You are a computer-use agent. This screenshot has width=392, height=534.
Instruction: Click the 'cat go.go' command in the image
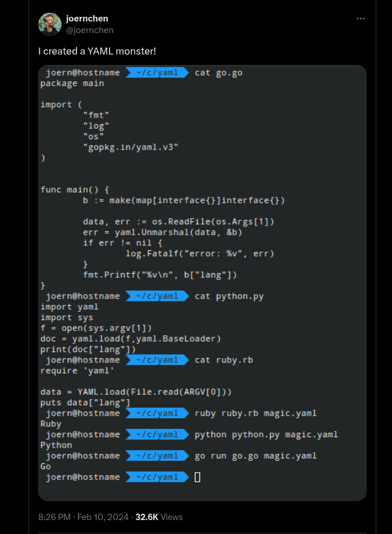[x=218, y=73]
